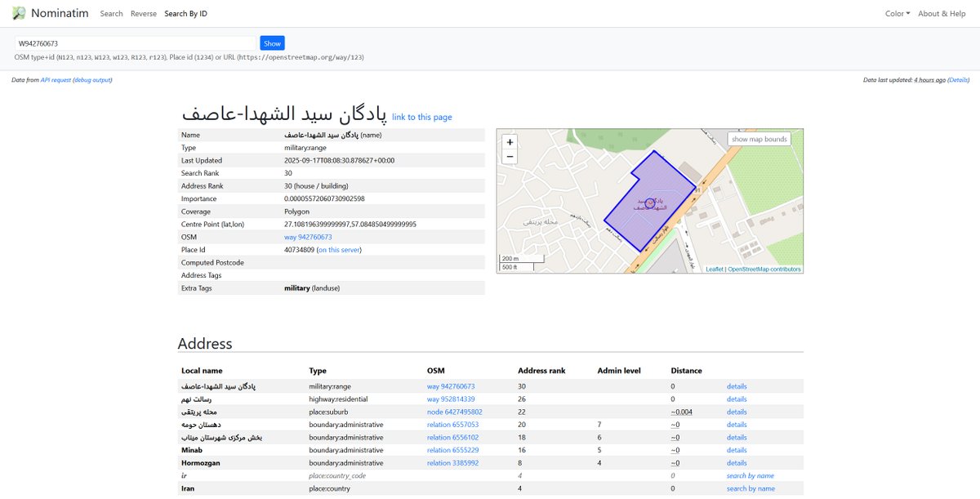980x499 pixels.
Task: Open relation 6557053 link
Action: [452, 425]
